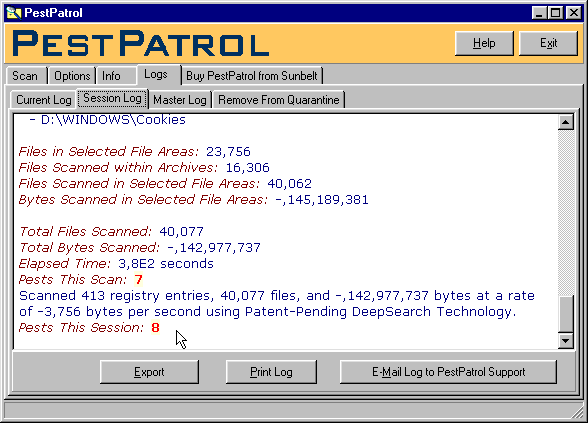Image resolution: width=588 pixels, height=423 pixels.
Task: Click the Scanned 413 registry entries line
Action: pyautogui.click(x=277, y=303)
